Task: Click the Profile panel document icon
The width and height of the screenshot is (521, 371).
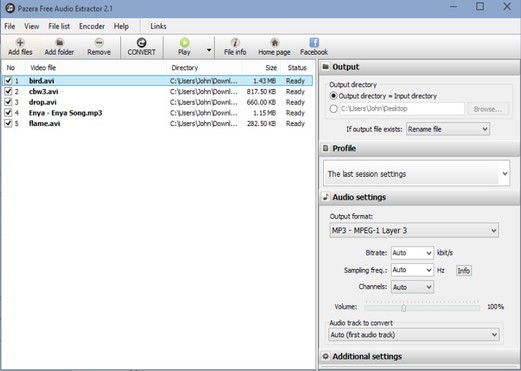Action: coord(326,148)
